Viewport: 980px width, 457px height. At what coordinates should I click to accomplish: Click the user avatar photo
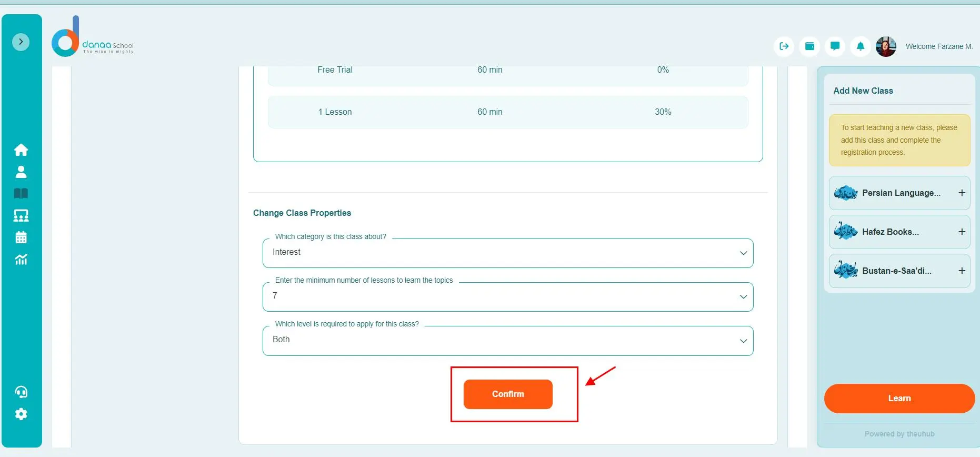(x=886, y=47)
